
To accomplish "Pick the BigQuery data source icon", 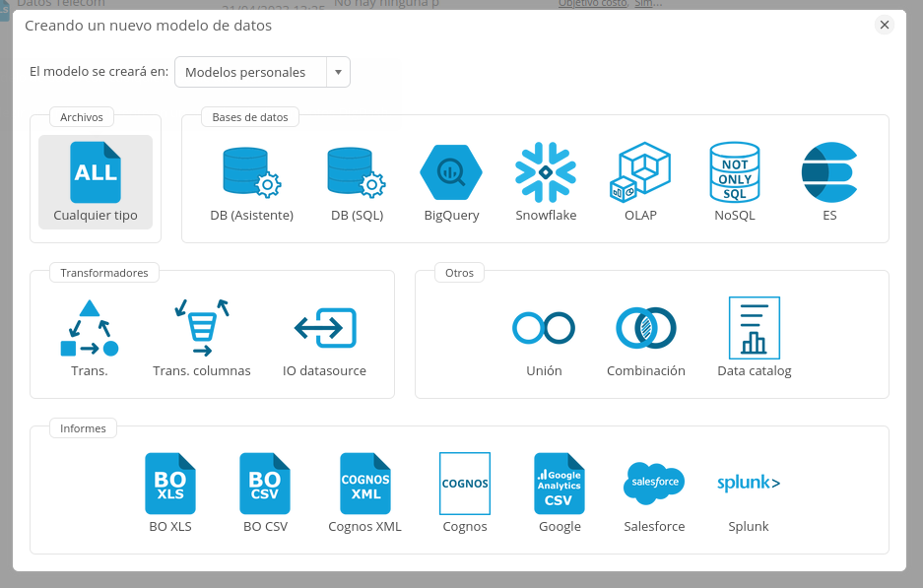I will [x=451, y=173].
